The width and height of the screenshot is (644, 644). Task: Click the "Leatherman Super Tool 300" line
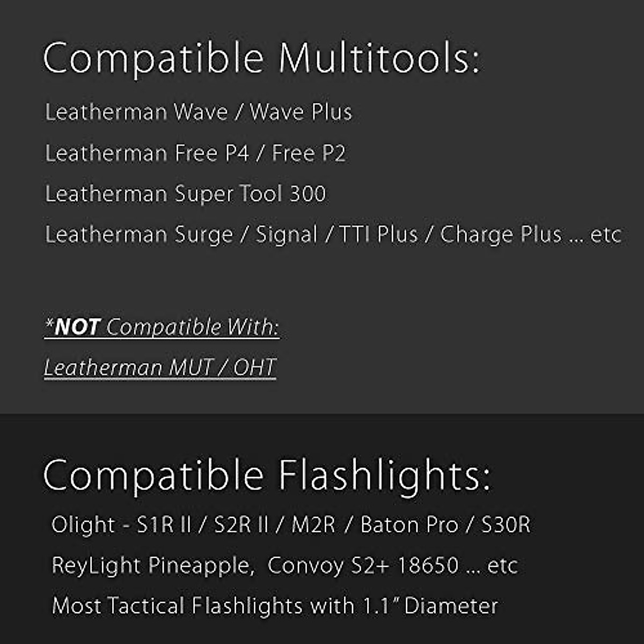tap(185, 194)
